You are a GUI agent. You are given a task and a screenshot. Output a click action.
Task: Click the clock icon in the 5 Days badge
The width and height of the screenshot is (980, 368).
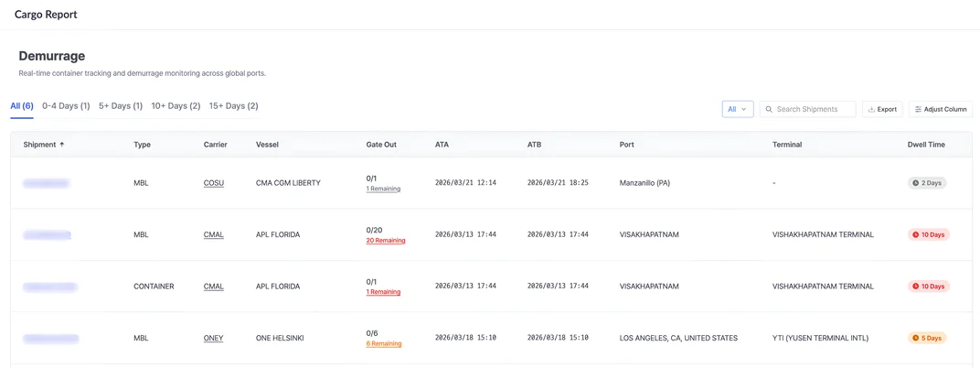click(x=916, y=338)
